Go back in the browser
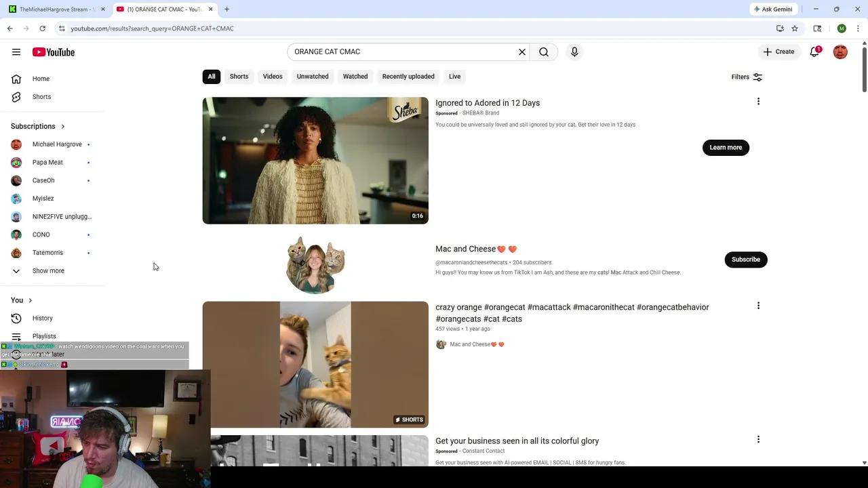This screenshot has height=488, width=868. (9, 28)
